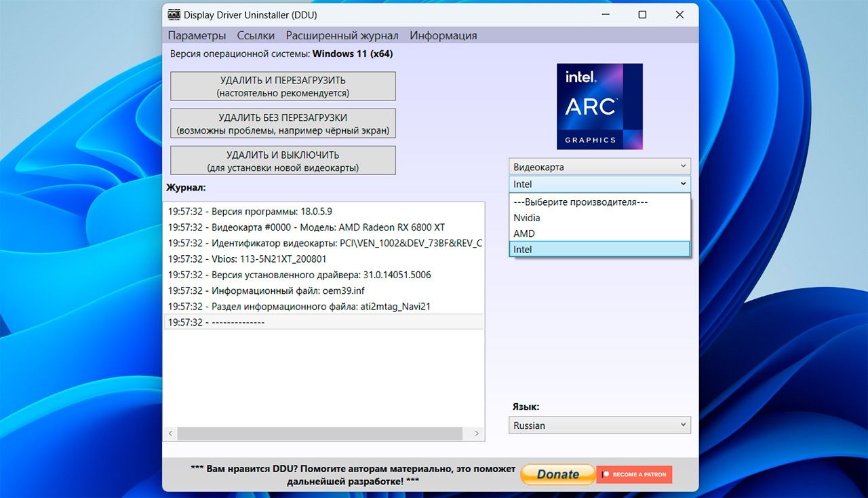Click the Intel ARC Graphics logo
Viewport: 868px width, 498px height.
599,107
